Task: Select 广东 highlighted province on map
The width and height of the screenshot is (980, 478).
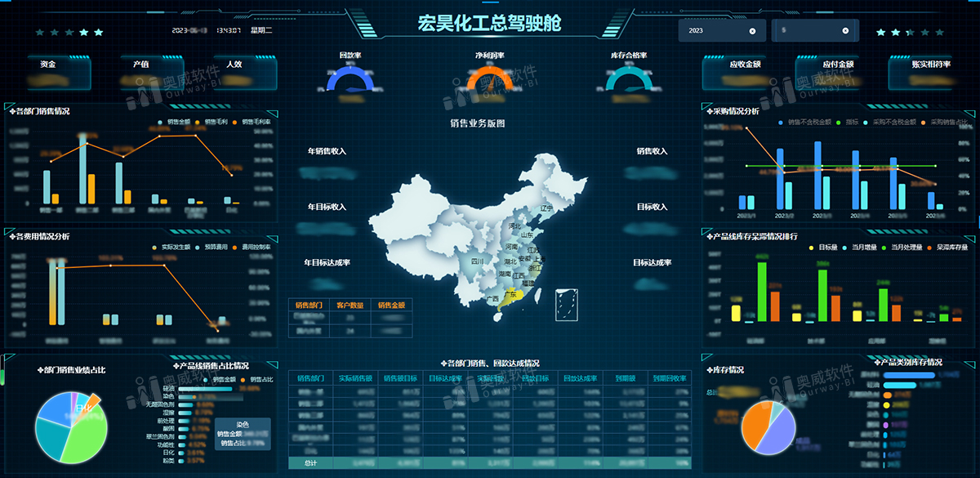Action: point(511,297)
